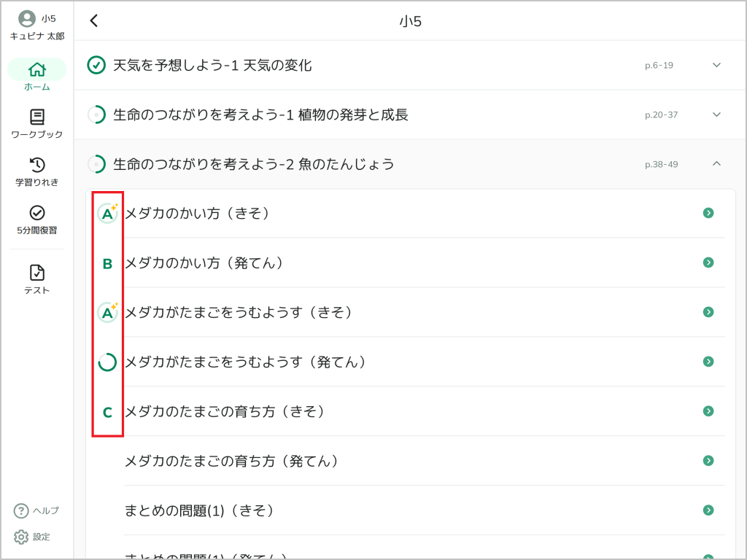Click the 設定 text link
The width and height of the screenshot is (747, 560).
pyautogui.click(x=42, y=537)
